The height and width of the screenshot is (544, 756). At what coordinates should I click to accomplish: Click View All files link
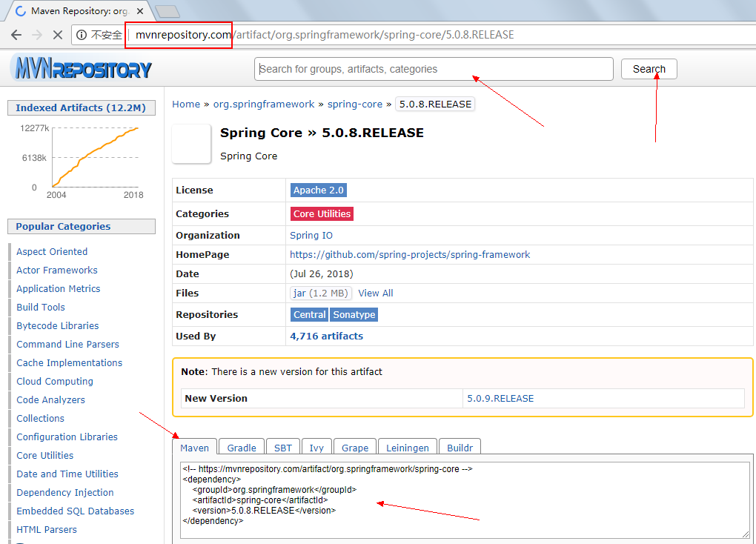tap(376, 293)
